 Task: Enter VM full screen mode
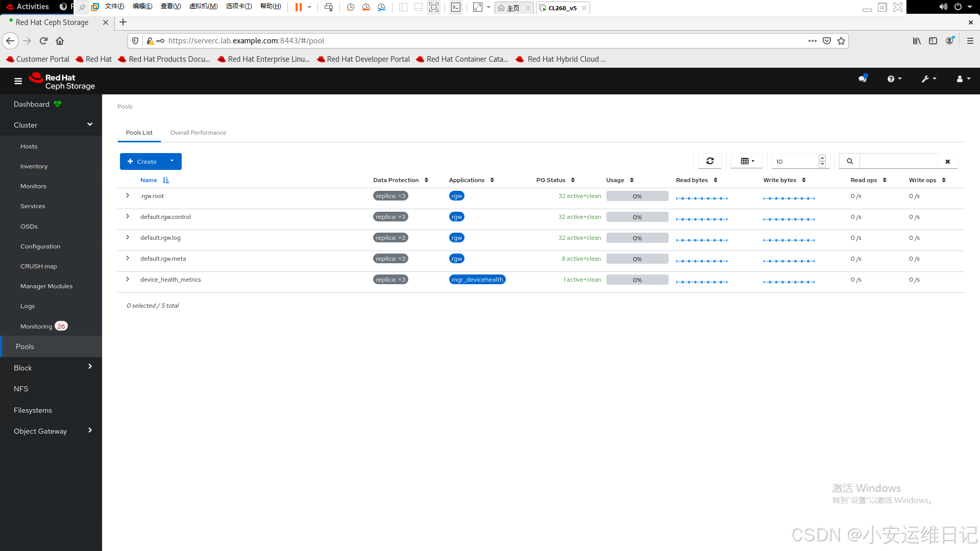coord(434,7)
